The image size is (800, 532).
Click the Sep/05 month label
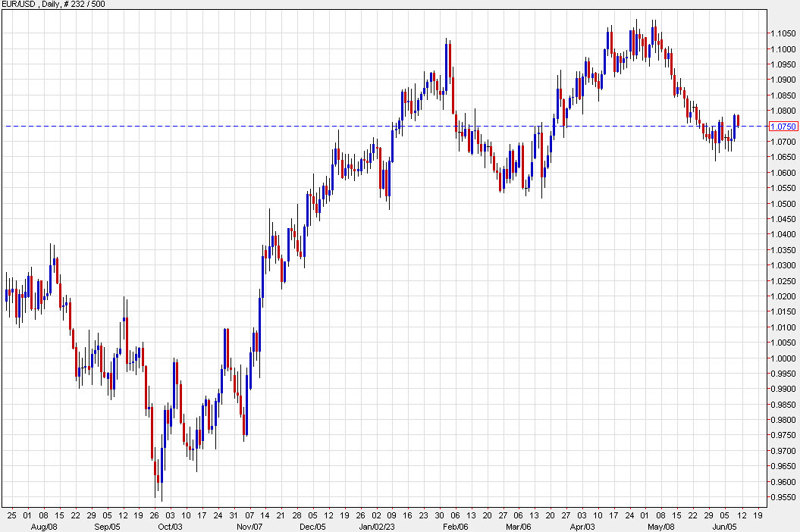pyautogui.click(x=107, y=527)
